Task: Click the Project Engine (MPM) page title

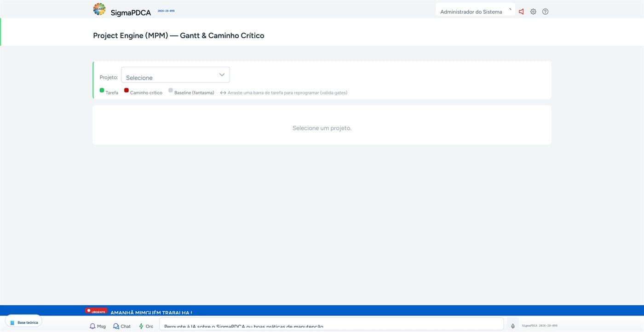Action: [178, 35]
